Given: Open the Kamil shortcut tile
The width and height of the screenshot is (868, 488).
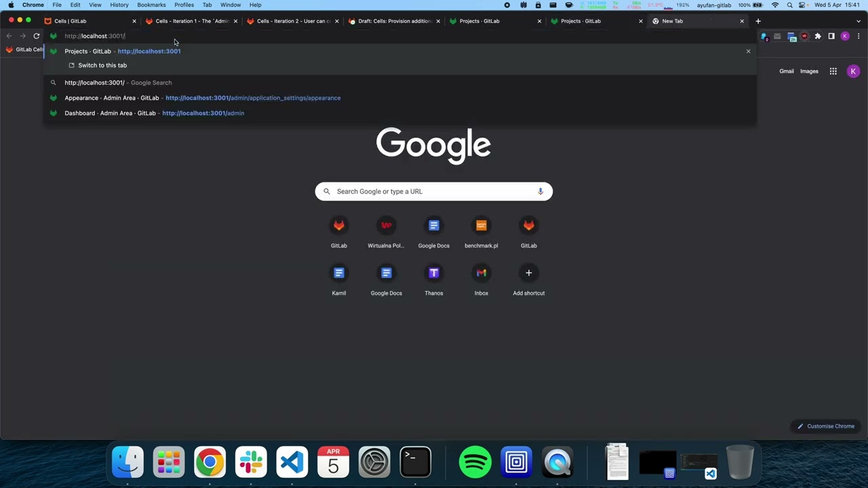Looking at the screenshot, I should point(338,280).
